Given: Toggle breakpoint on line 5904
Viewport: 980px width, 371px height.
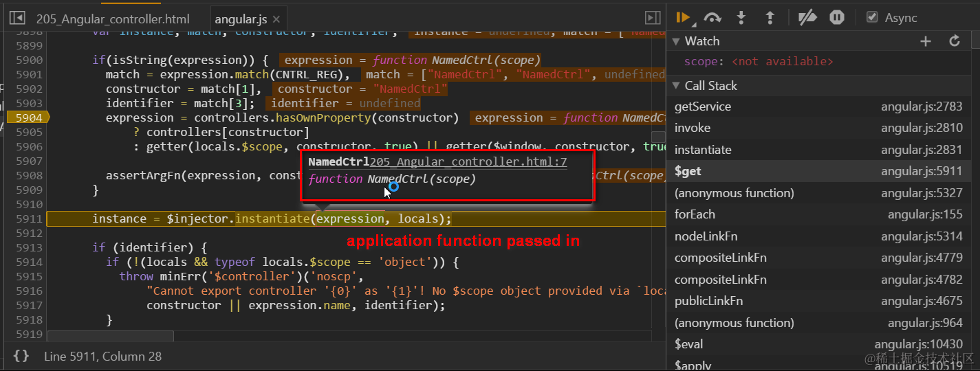Looking at the screenshot, I should pos(28,117).
